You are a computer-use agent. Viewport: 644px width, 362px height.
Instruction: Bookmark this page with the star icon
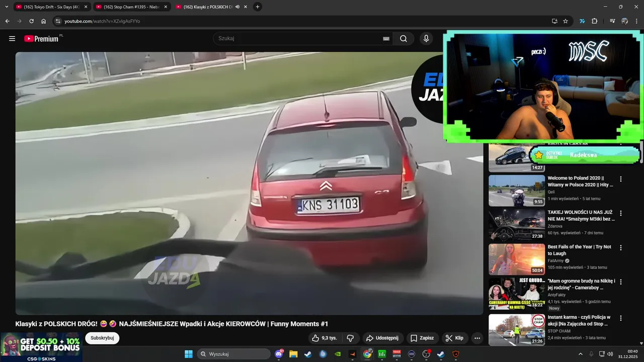click(566, 21)
